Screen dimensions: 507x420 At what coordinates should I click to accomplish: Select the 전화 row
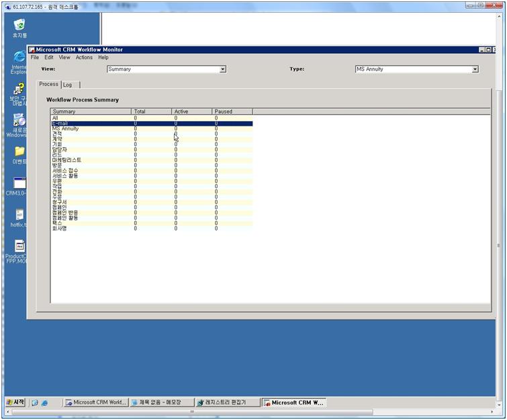click(152, 192)
